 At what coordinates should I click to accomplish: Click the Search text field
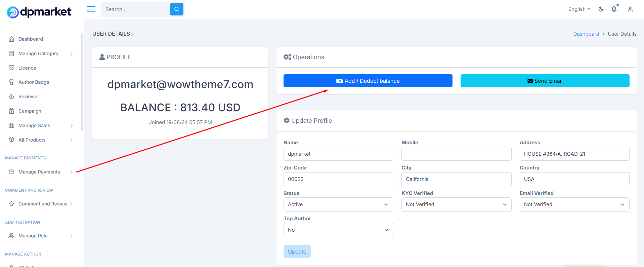pyautogui.click(x=135, y=9)
